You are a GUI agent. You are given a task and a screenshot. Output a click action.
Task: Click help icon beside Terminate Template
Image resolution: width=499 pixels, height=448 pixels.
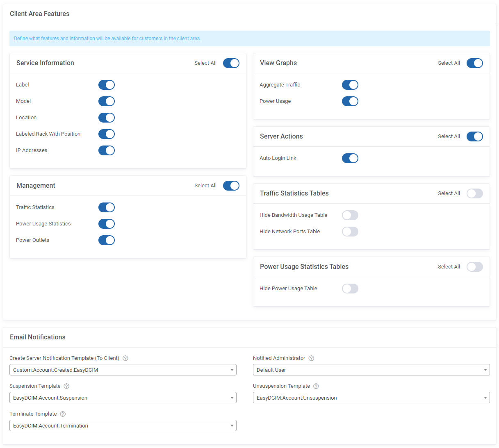[x=63, y=414]
